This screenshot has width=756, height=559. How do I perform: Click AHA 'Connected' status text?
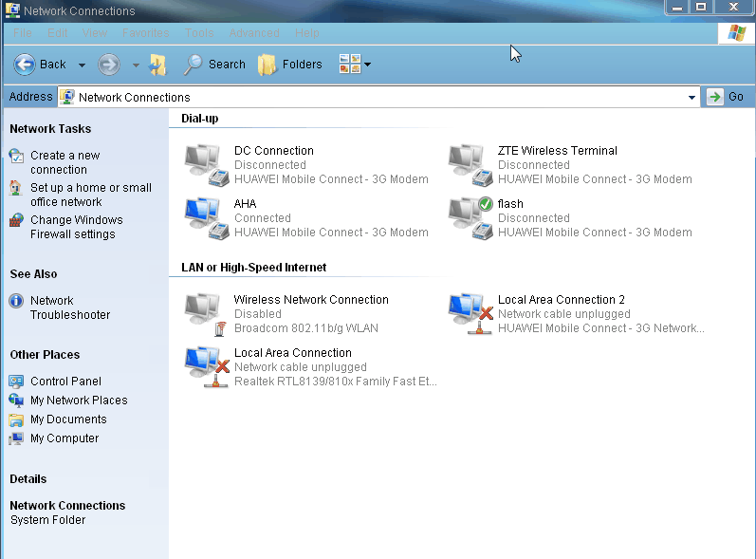tap(263, 218)
